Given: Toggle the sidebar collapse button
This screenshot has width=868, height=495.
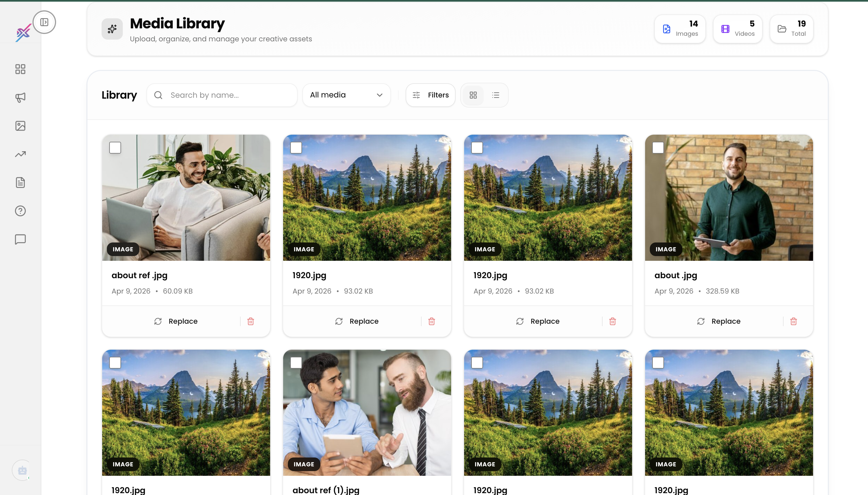Looking at the screenshot, I should [x=44, y=22].
